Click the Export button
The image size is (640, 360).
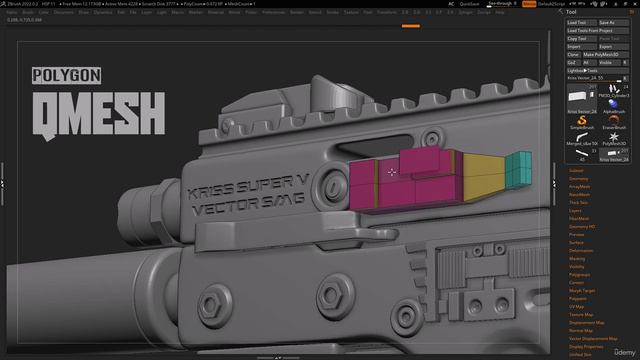(x=613, y=47)
